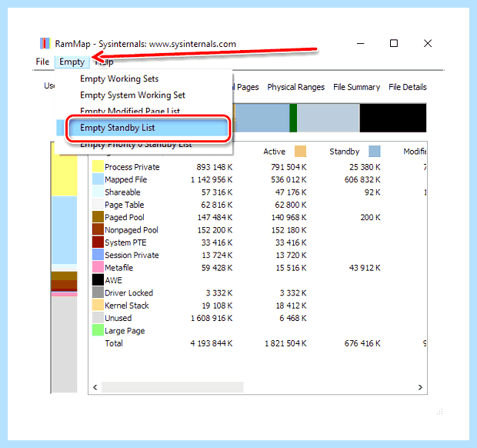Click the Active column header
Screen dimensions: 477x448
pyautogui.click(x=274, y=152)
